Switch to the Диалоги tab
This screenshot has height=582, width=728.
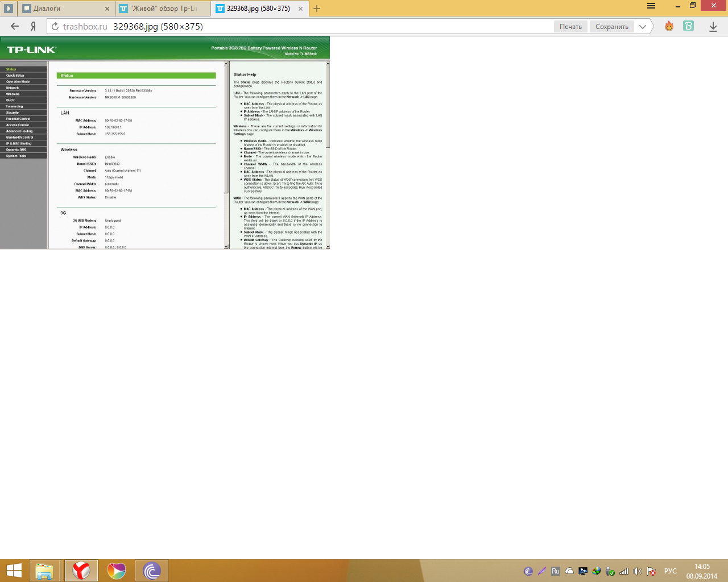[x=67, y=9]
